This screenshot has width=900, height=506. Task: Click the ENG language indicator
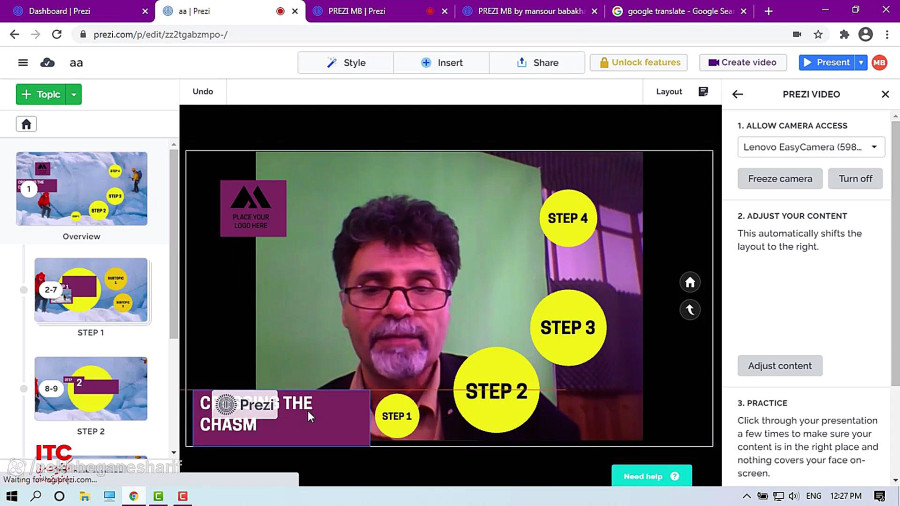click(813, 496)
